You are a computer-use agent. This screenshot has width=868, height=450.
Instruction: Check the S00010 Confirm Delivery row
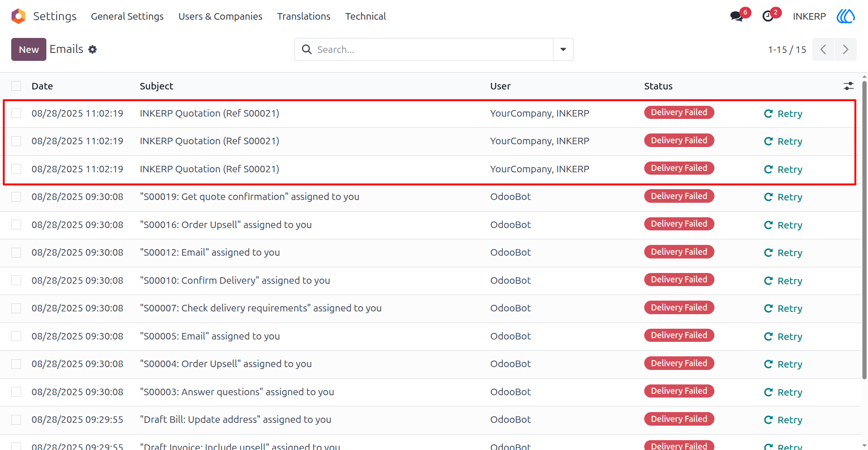click(16, 280)
